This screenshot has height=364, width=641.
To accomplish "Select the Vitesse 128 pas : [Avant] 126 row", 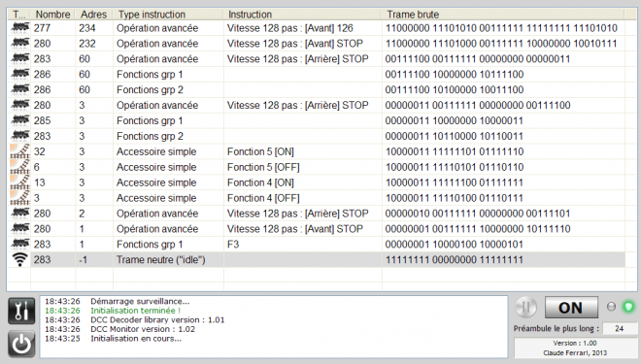I will pos(316,28).
